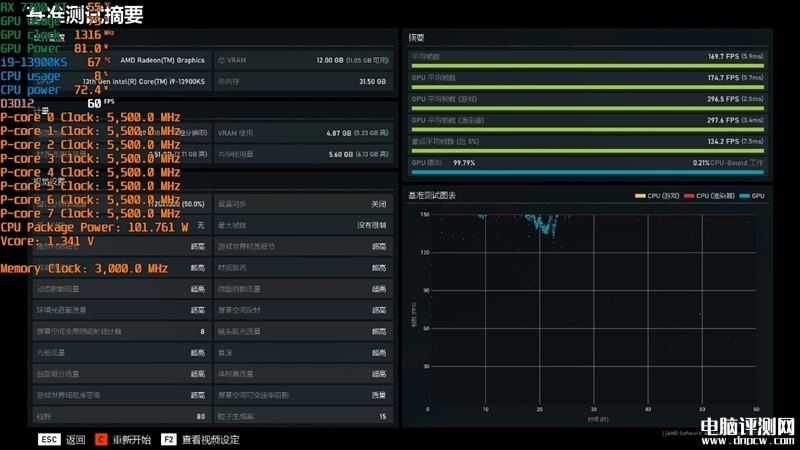
Task: Select the 返回 label in the bottom bar
Action: [x=76, y=439]
